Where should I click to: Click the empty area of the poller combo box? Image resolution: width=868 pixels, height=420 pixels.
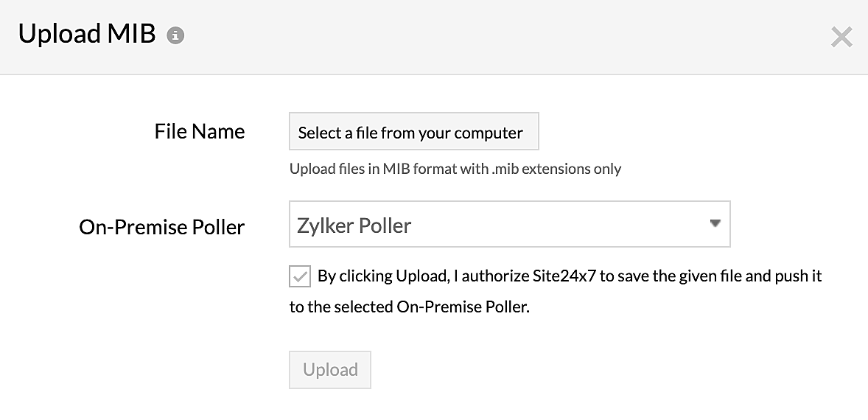click(560, 224)
